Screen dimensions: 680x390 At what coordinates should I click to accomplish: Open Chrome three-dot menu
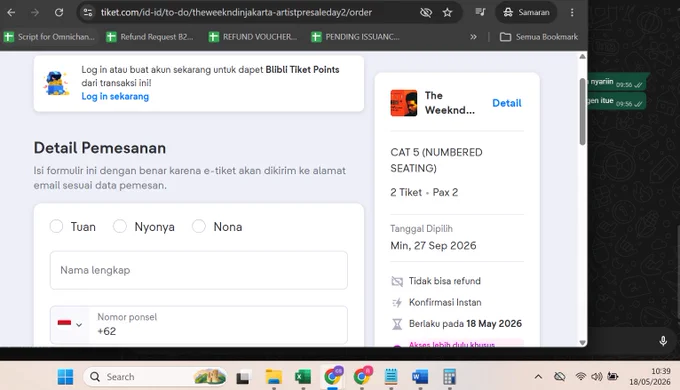572,13
